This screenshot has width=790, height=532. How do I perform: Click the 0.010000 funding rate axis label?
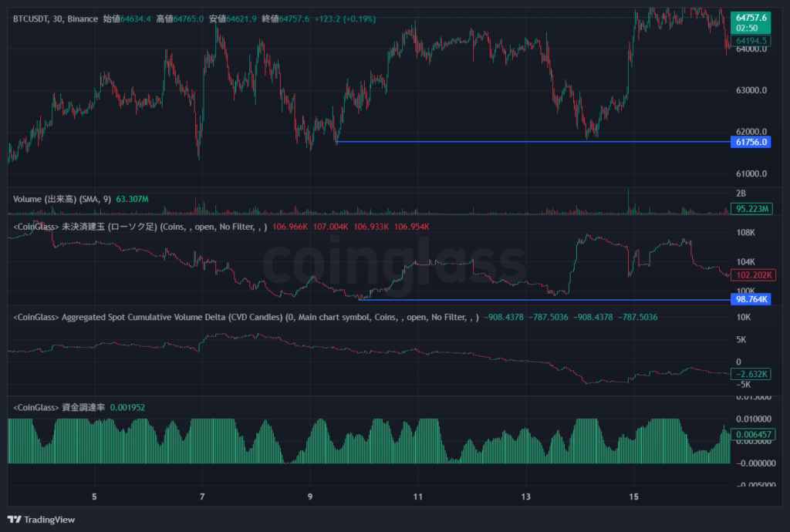[754, 419]
